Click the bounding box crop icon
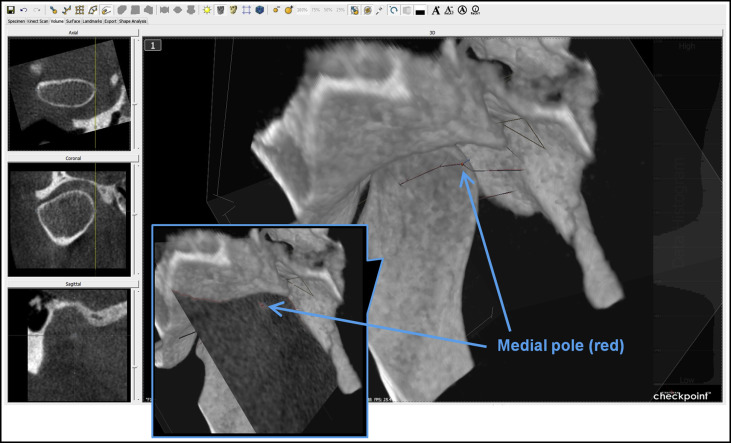The height and width of the screenshot is (443, 731). [246, 10]
